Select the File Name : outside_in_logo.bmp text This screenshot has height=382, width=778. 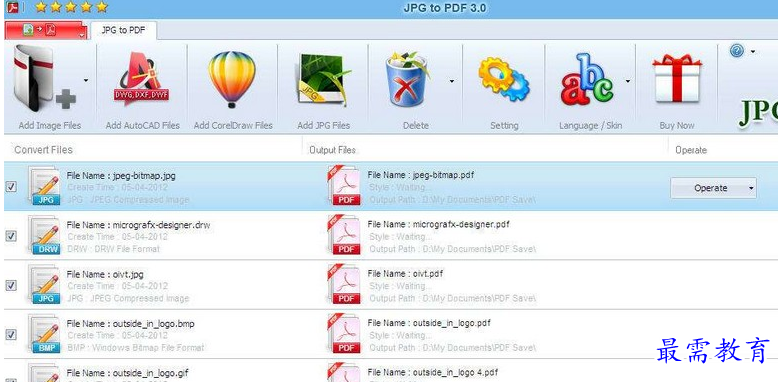point(130,323)
